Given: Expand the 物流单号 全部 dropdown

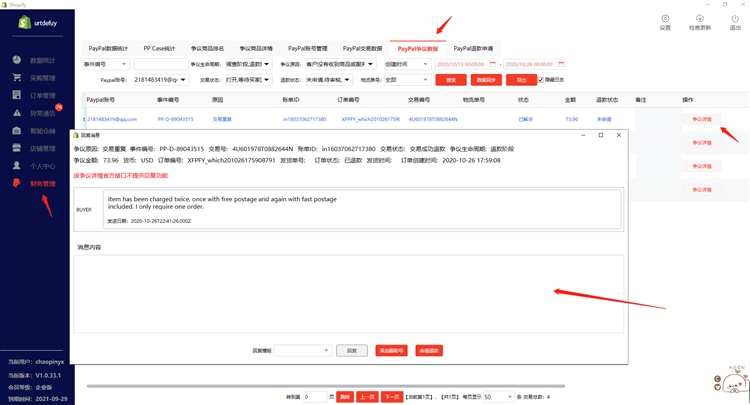Looking at the screenshot, I should pyautogui.click(x=425, y=80).
